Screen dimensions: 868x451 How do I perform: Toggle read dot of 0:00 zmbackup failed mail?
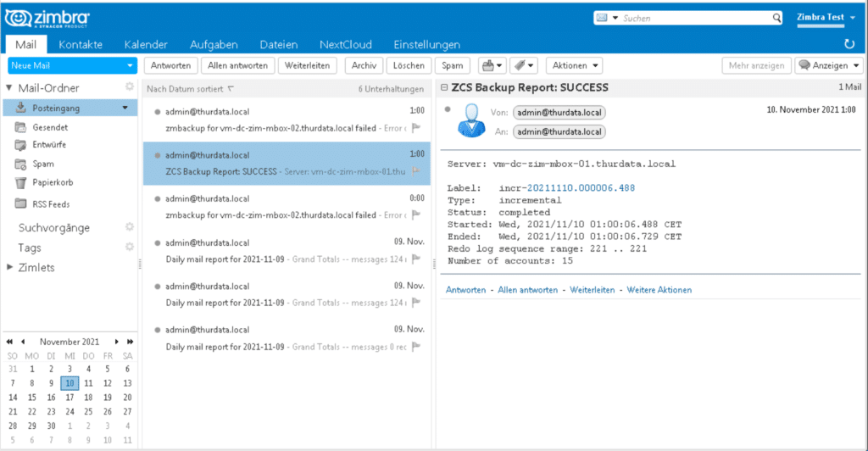click(157, 198)
